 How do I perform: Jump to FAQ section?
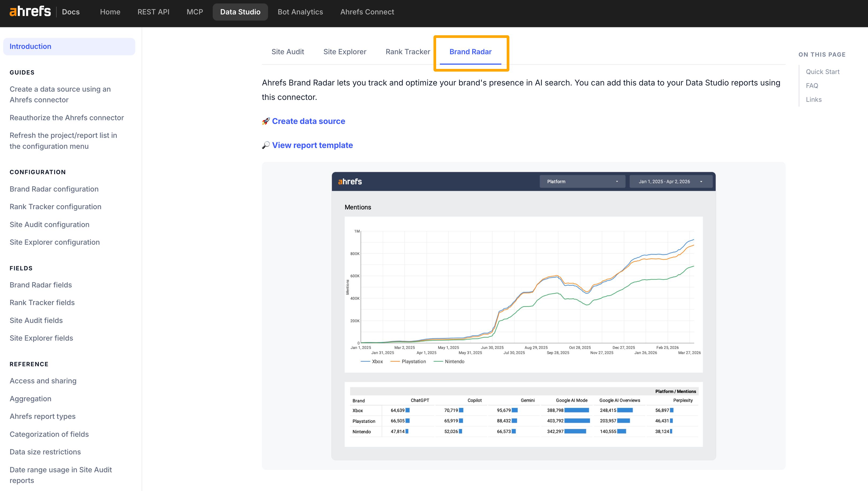[x=812, y=86]
